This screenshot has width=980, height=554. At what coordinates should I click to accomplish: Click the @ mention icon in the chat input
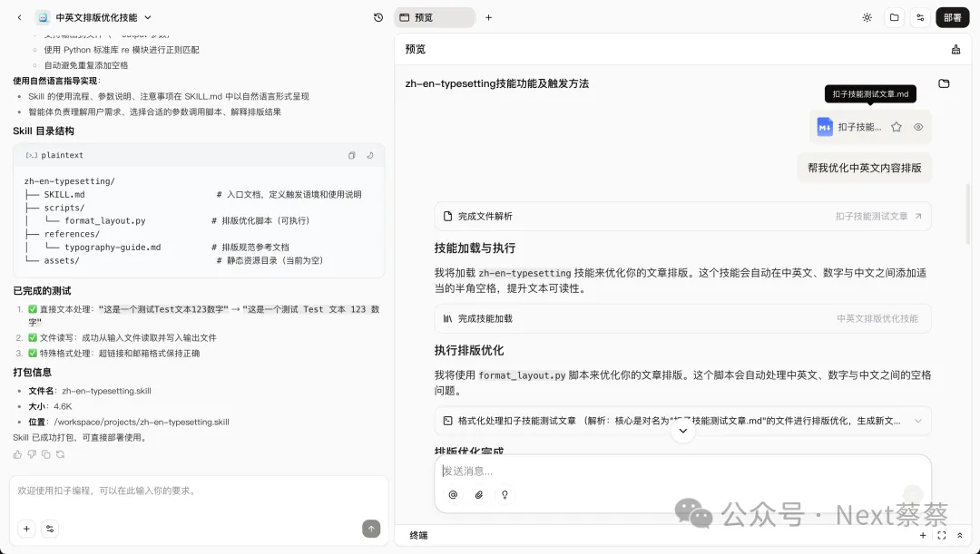click(x=453, y=495)
